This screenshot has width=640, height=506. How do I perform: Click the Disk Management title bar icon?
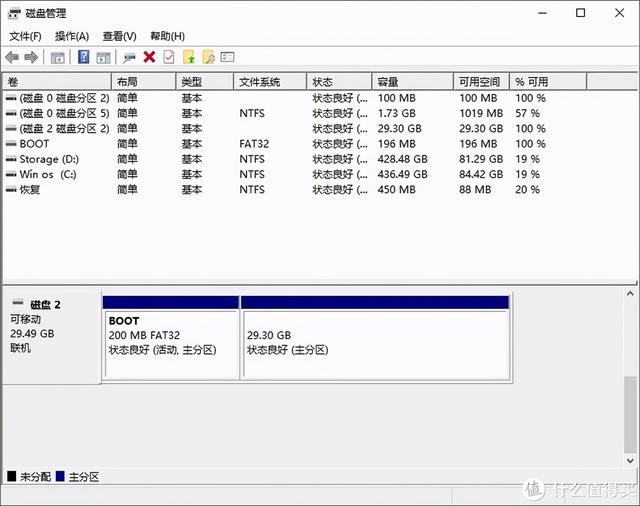14,13
